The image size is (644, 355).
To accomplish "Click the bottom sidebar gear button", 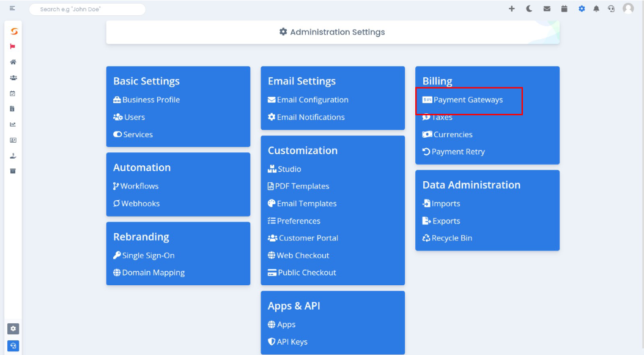I will click(x=13, y=329).
